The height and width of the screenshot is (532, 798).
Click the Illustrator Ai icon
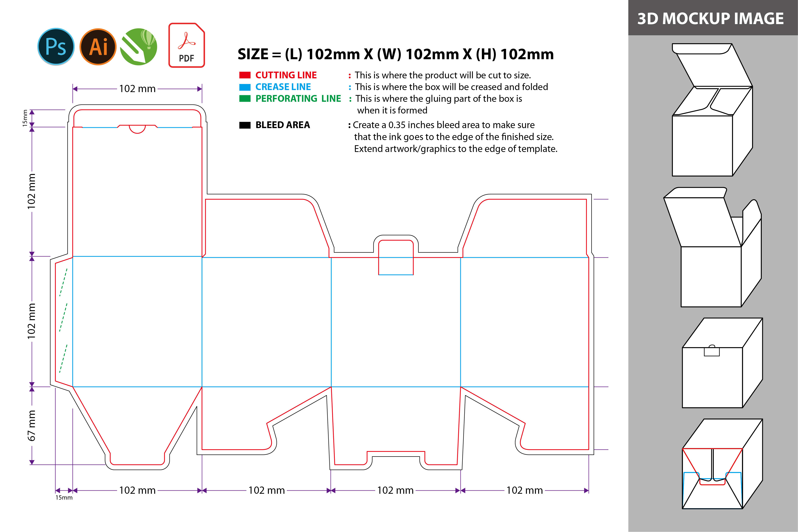[x=98, y=47]
